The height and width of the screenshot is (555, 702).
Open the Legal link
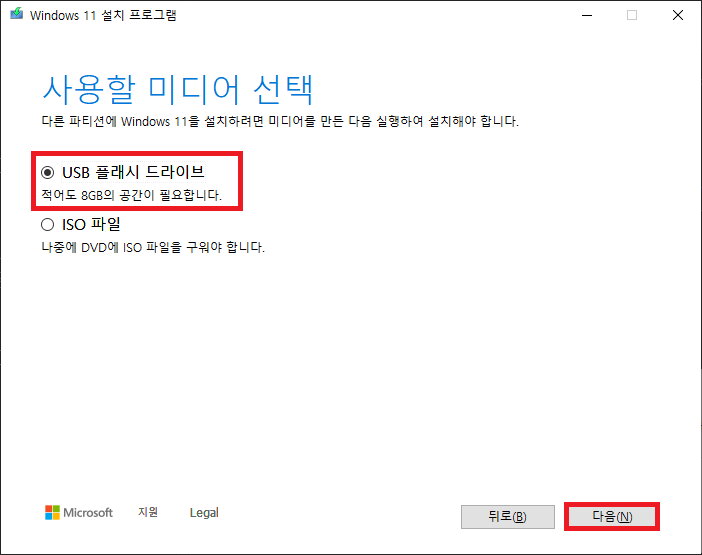pyautogui.click(x=204, y=512)
